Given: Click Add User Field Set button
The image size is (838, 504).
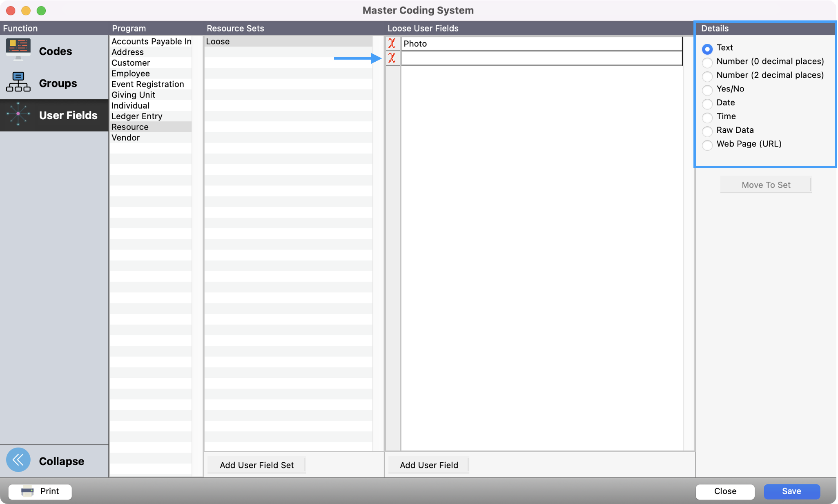Looking at the screenshot, I should 256,465.
